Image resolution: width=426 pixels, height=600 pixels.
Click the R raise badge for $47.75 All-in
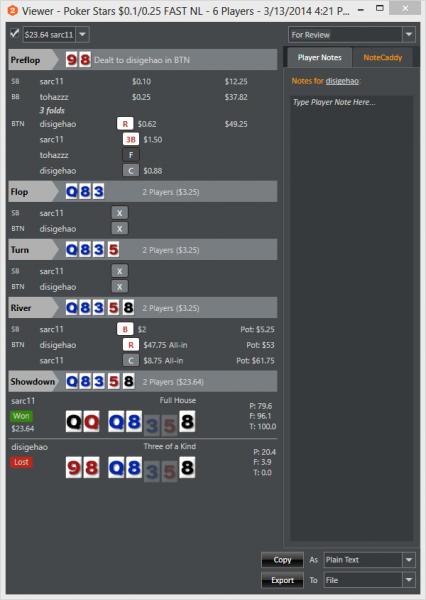pos(131,345)
